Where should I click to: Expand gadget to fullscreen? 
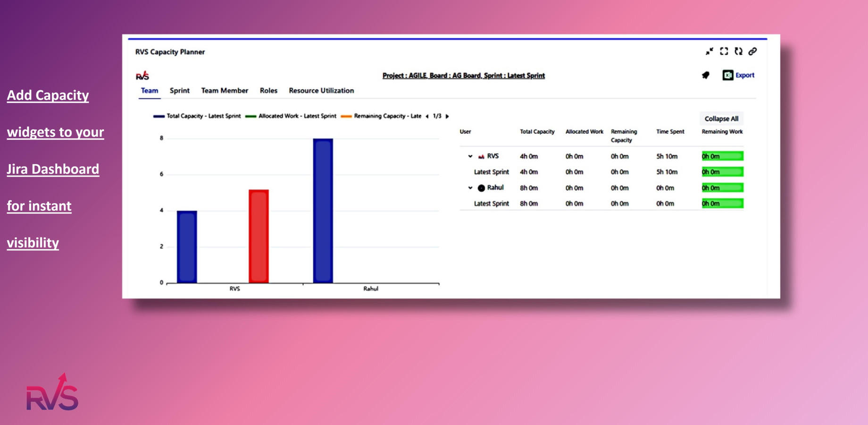(724, 51)
